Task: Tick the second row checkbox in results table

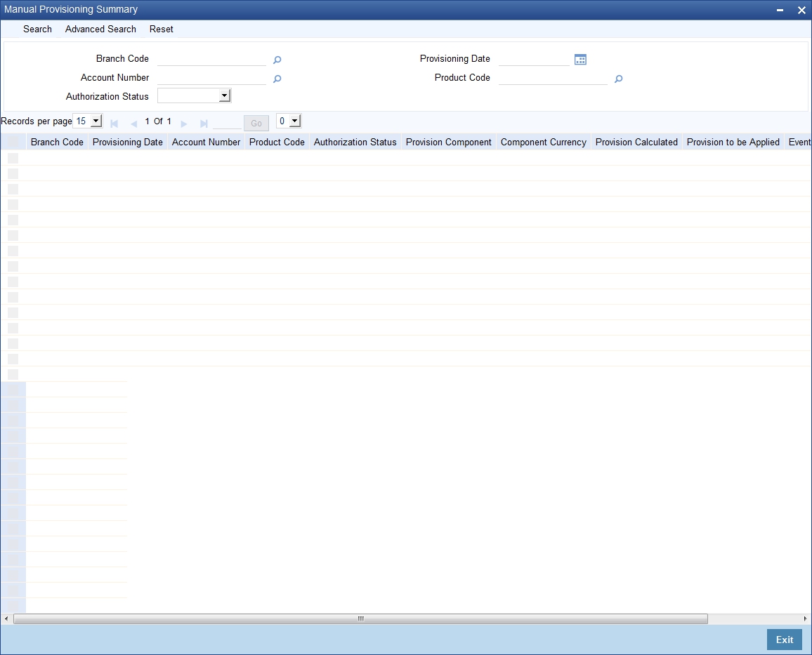Action: [x=13, y=174]
